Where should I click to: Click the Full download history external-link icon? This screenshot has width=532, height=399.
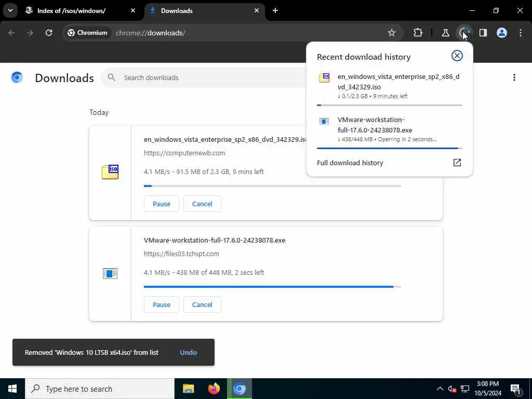(457, 163)
